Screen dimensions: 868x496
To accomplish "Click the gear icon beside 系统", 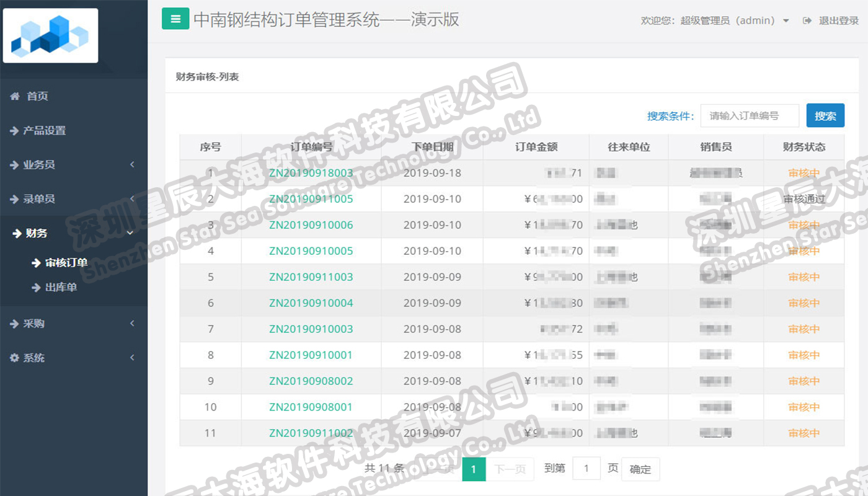I will 14,358.
